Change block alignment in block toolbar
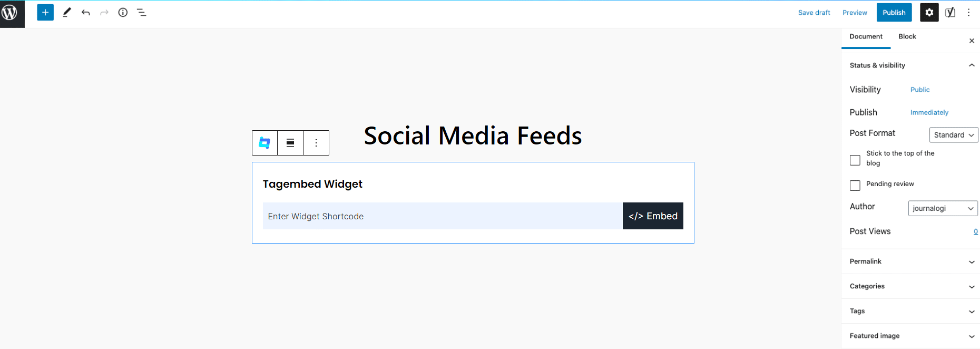Viewport: 980px width, 349px height. [x=290, y=143]
